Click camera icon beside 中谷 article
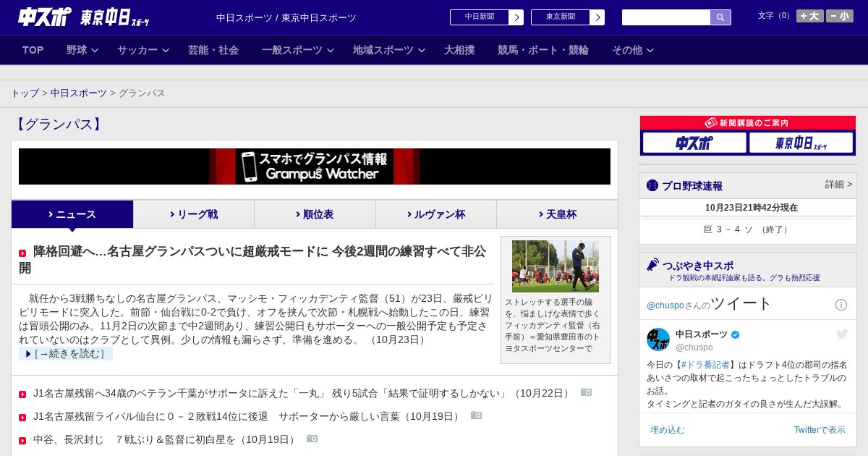The width and height of the screenshot is (868, 456). 312,439
